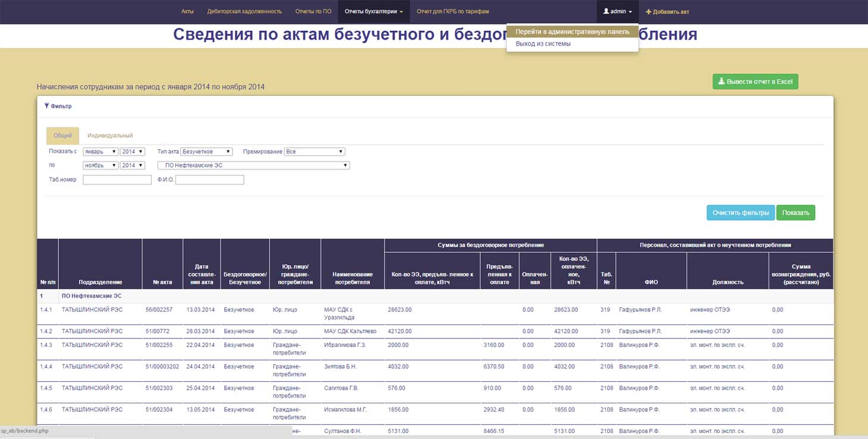
Task: Click row number 1.4.1
Action: point(46,310)
